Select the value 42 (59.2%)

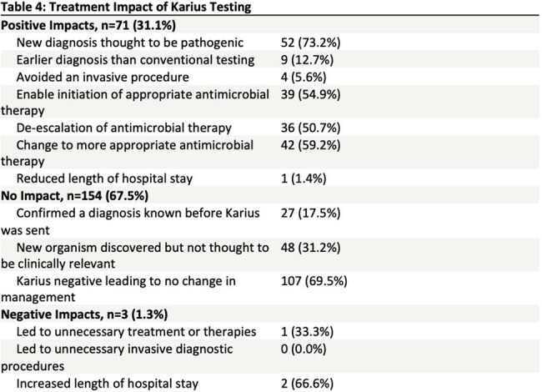tap(310, 145)
